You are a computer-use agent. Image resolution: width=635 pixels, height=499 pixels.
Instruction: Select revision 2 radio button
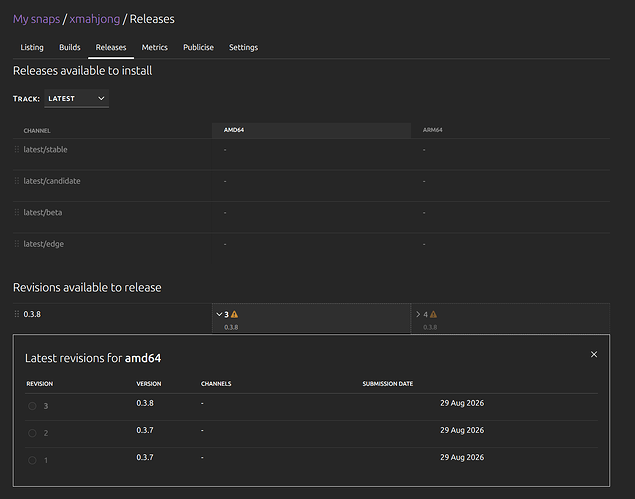point(32,433)
